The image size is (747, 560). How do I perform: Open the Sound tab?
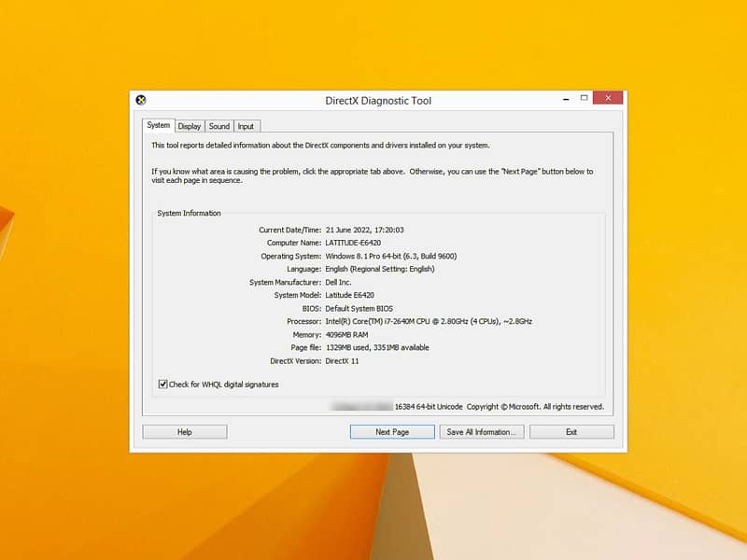[219, 126]
